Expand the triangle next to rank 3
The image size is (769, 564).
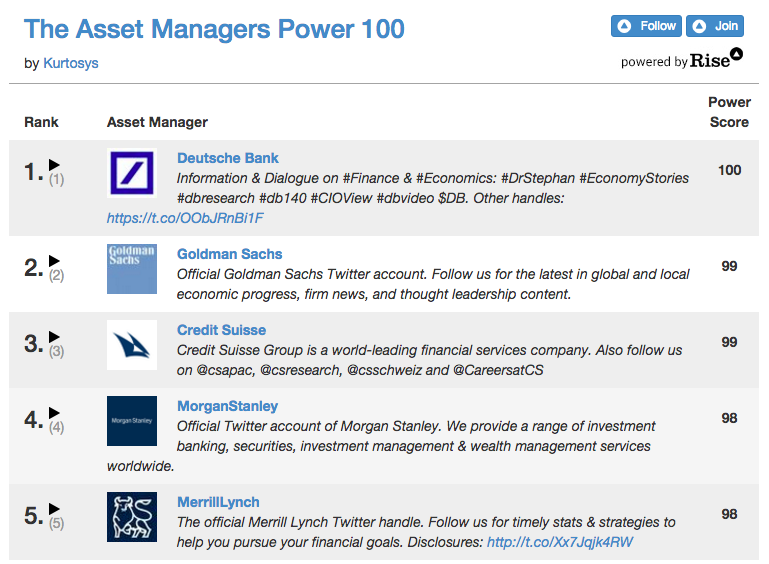54,336
